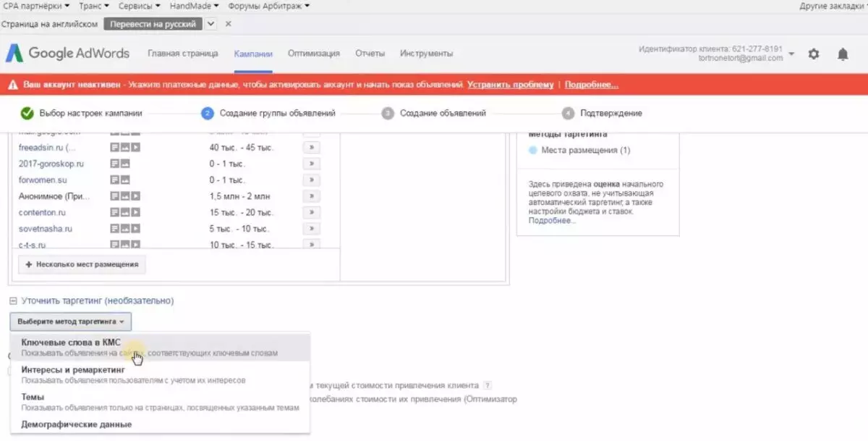
Task: Switch to the 'Оптимизация' tab
Action: pyautogui.click(x=314, y=54)
